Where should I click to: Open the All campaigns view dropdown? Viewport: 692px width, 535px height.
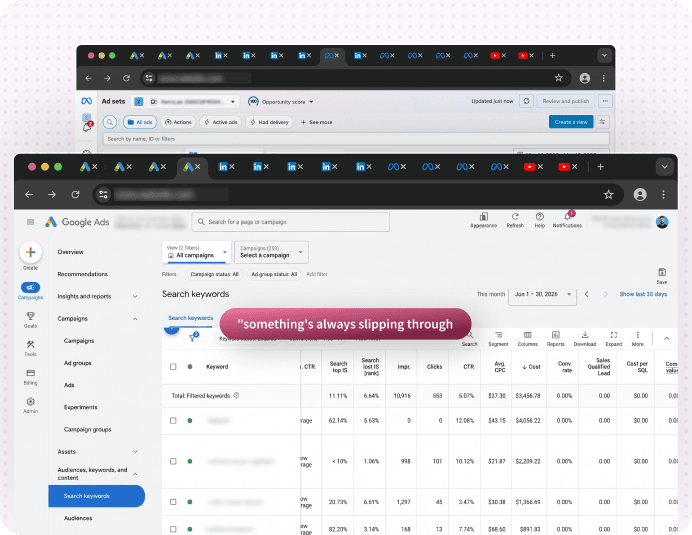coord(197,252)
